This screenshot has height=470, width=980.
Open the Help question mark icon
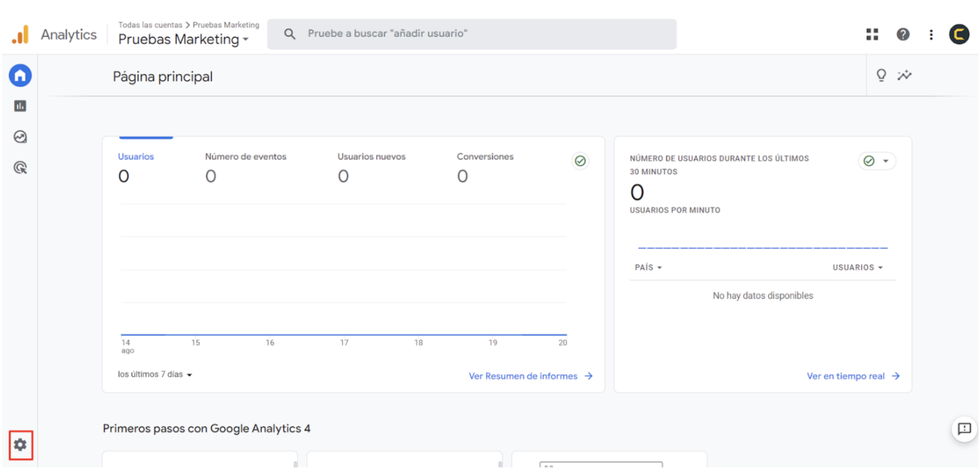point(903,34)
